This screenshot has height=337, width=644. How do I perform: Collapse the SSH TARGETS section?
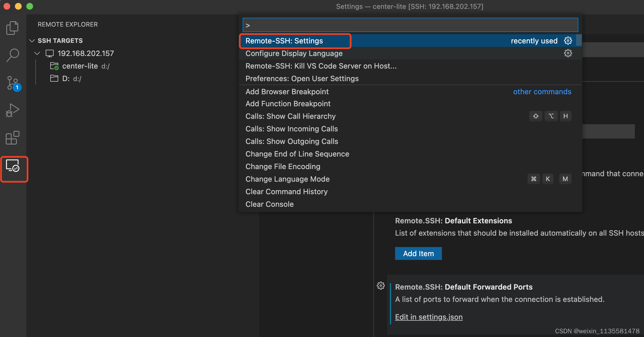pos(32,41)
